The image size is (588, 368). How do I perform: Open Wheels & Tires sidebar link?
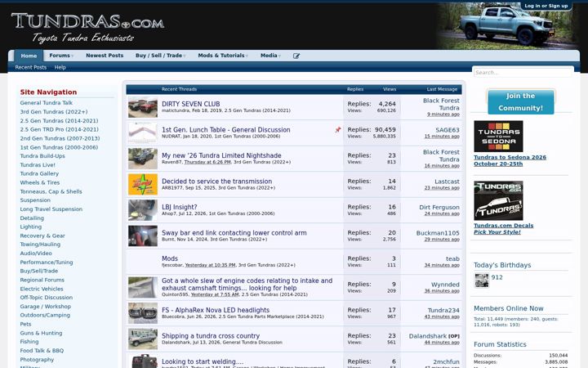[40, 182]
